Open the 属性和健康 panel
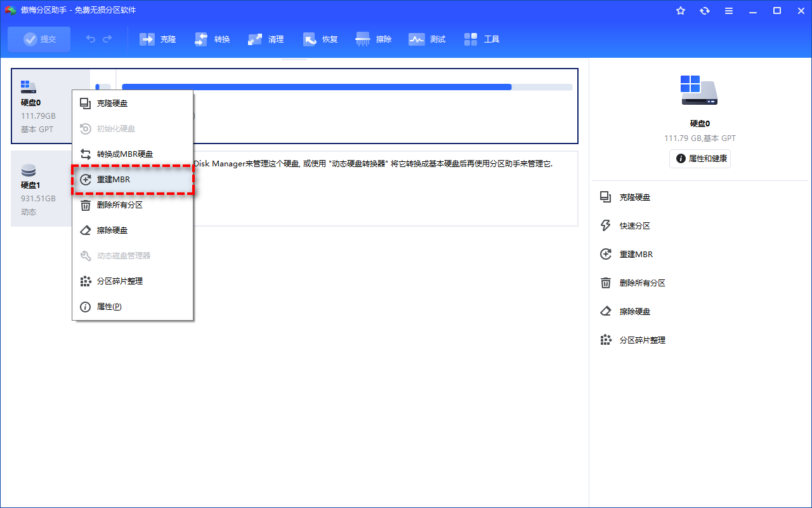Viewport: 812px width, 508px height. click(700, 159)
